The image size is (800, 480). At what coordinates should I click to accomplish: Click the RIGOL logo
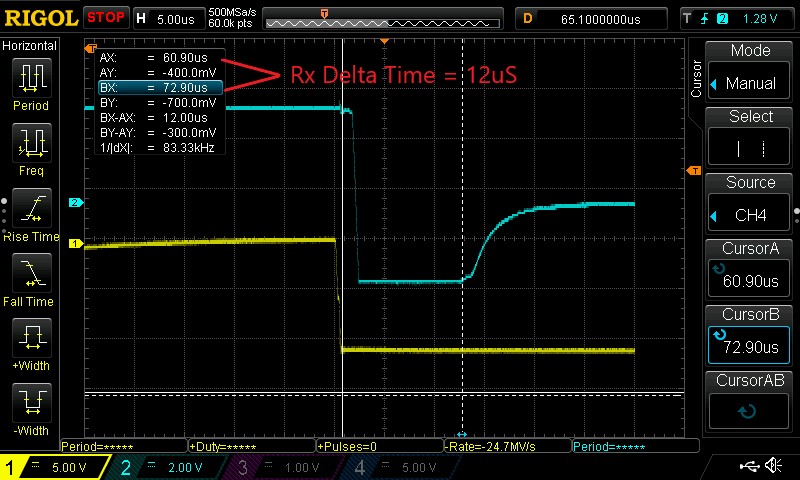(41, 18)
